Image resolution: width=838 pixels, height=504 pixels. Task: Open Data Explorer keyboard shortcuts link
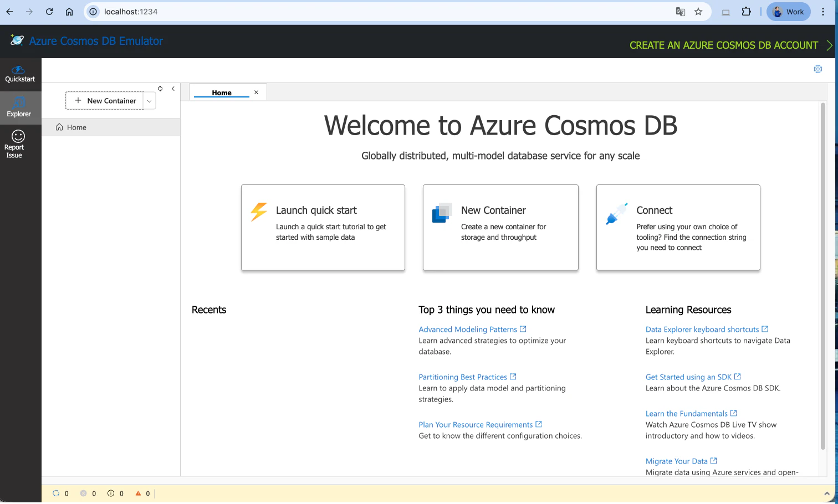coord(707,330)
